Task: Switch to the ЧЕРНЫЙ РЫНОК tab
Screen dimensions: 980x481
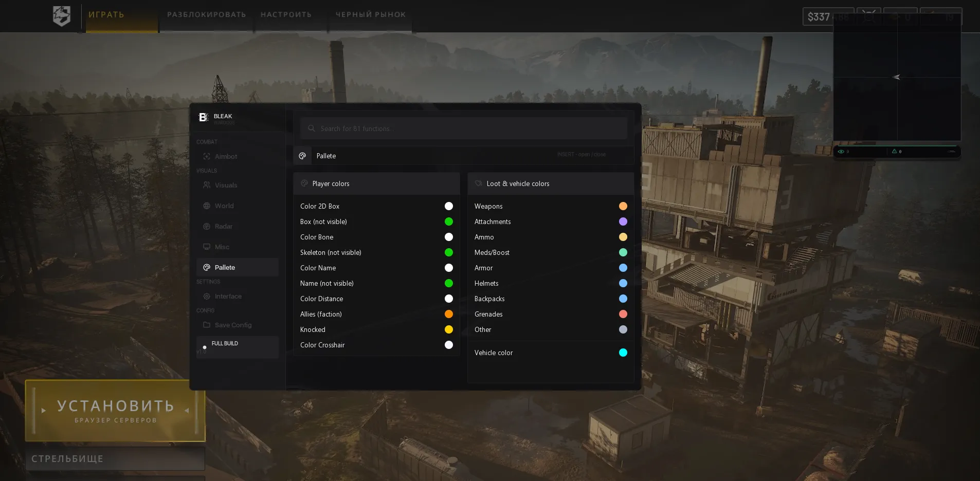Action: [371, 14]
